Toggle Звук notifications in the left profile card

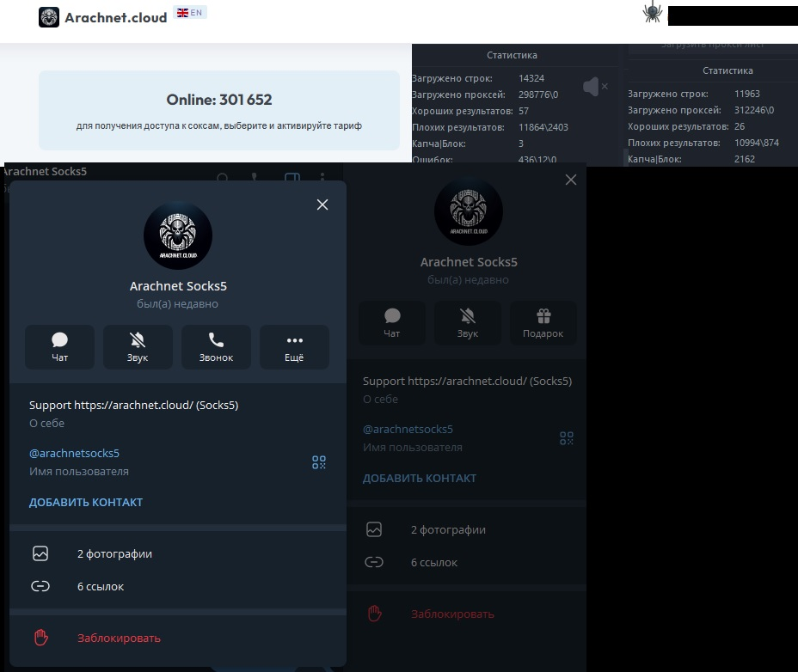pos(138,347)
